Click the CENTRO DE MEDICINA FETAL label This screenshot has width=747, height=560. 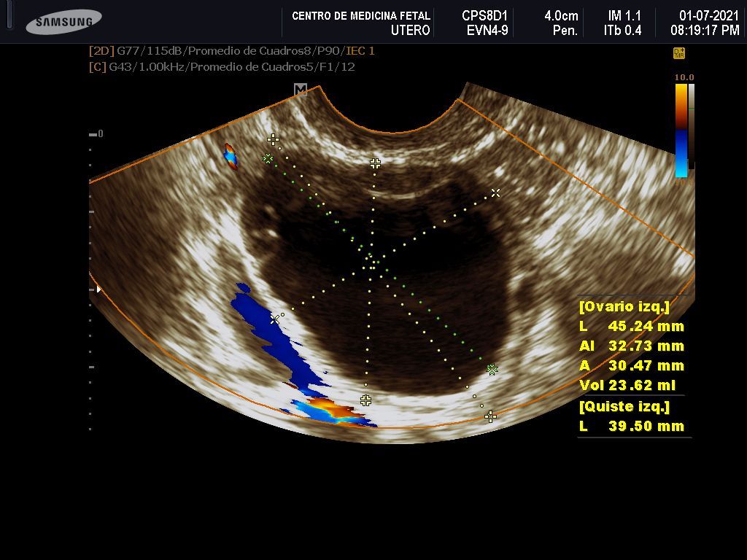pos(361,16)
